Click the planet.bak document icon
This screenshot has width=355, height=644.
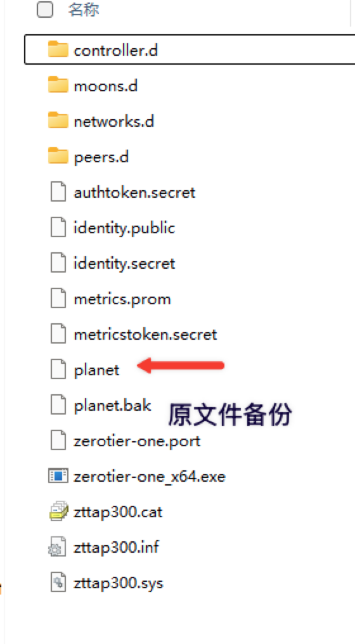pos(58,406)
